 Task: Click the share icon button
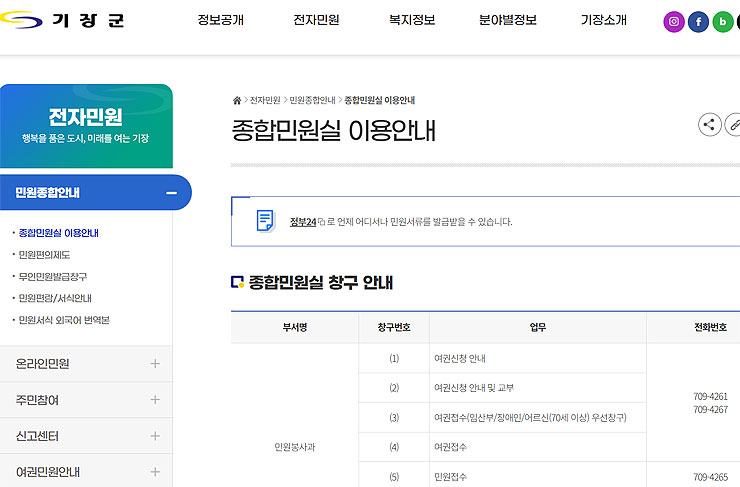(x=709, y=125)
